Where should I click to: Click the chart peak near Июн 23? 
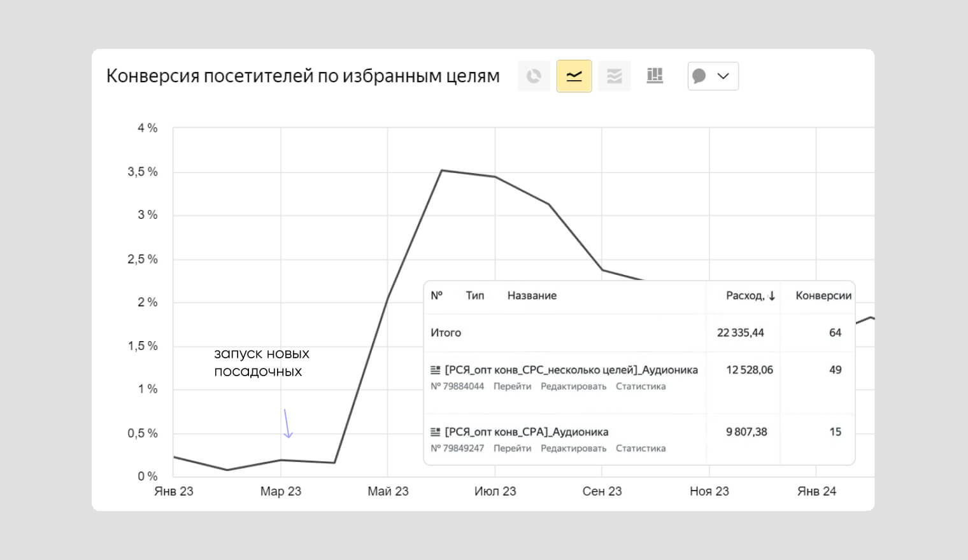click(442, 171)
